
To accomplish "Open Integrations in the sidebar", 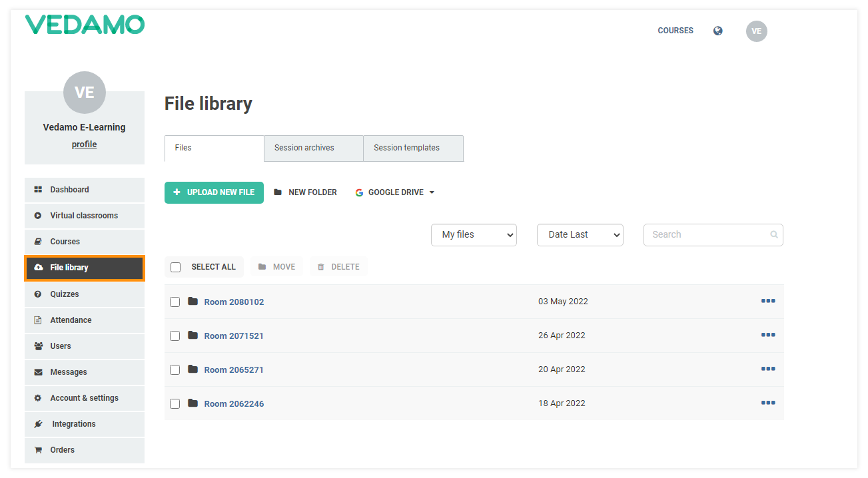I will click(85, 424).
